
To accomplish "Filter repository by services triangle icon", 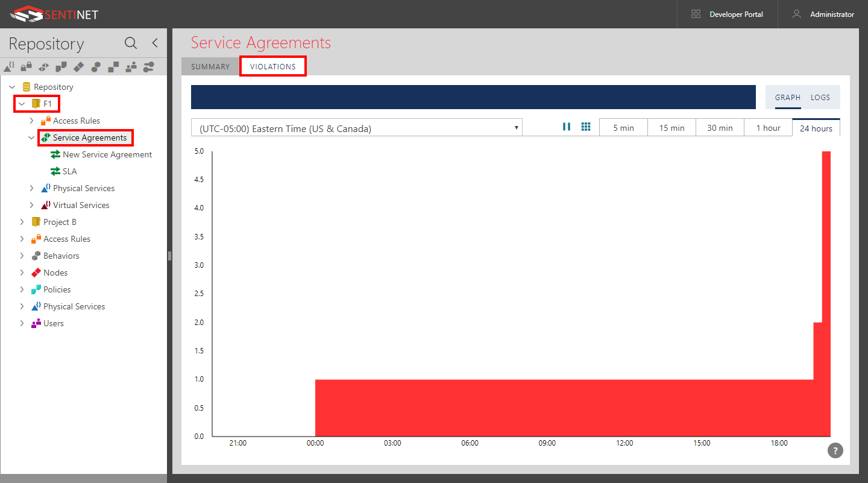I will click(x=9, y=66).
